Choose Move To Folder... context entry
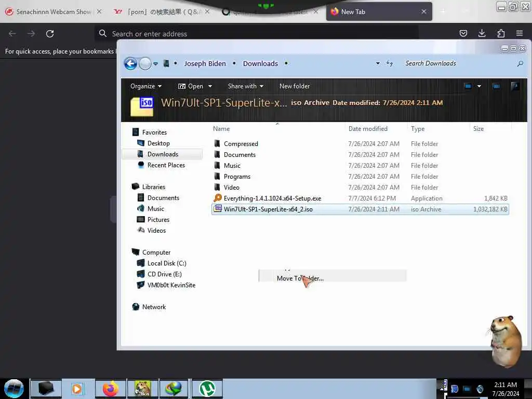The width and height of the screenshot is (532, 399). click(x=333, y=278)
